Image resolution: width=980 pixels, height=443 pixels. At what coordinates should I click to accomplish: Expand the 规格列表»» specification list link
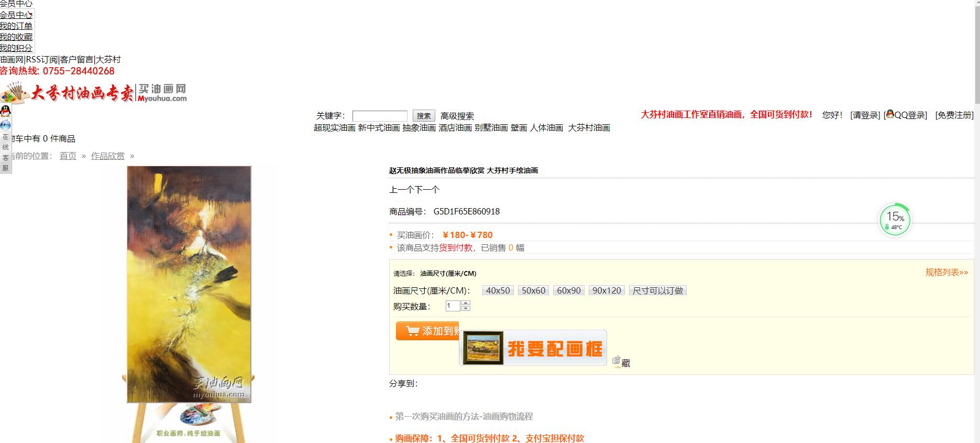click(946, 272)
